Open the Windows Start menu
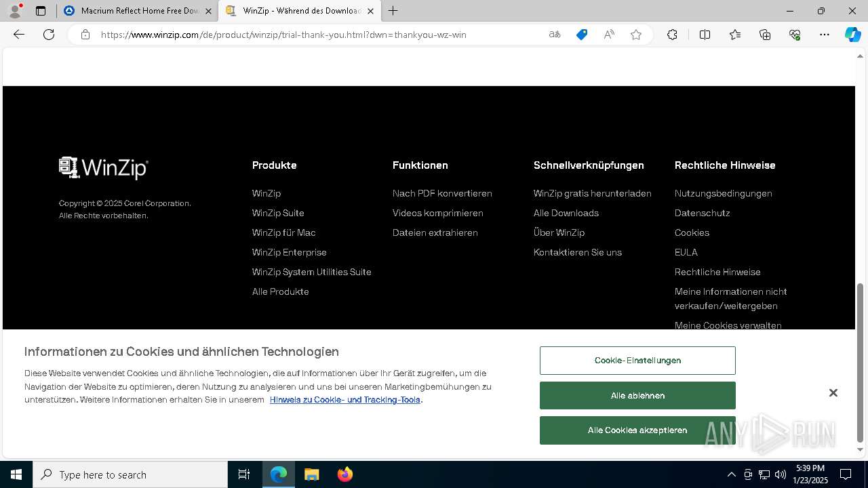Screen dimensions: 868x488 click(x=16, y=474)
